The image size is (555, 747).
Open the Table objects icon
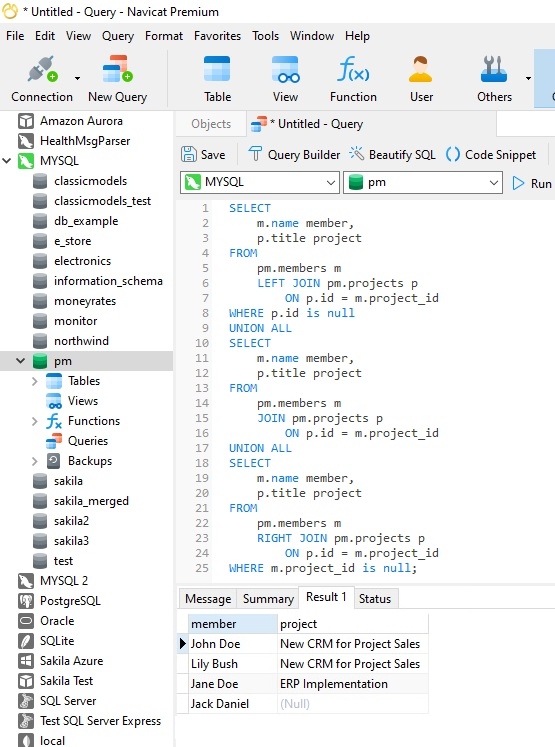217,70
